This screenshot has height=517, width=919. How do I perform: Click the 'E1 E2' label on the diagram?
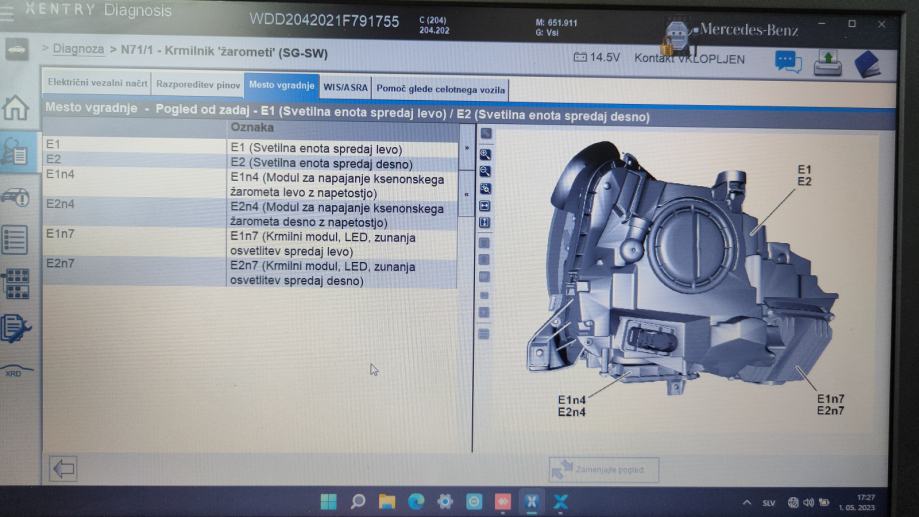[805, 175]
